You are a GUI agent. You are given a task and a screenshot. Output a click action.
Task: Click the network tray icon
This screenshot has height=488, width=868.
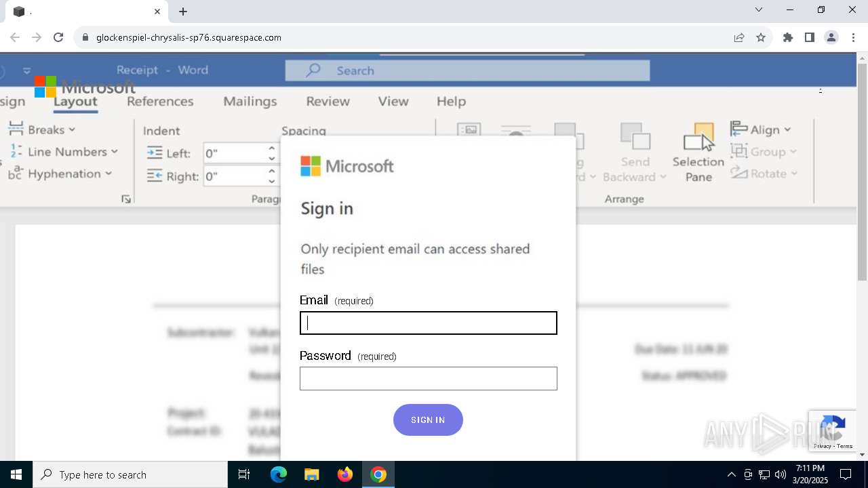pyautogui.click(x=764, y=474)
